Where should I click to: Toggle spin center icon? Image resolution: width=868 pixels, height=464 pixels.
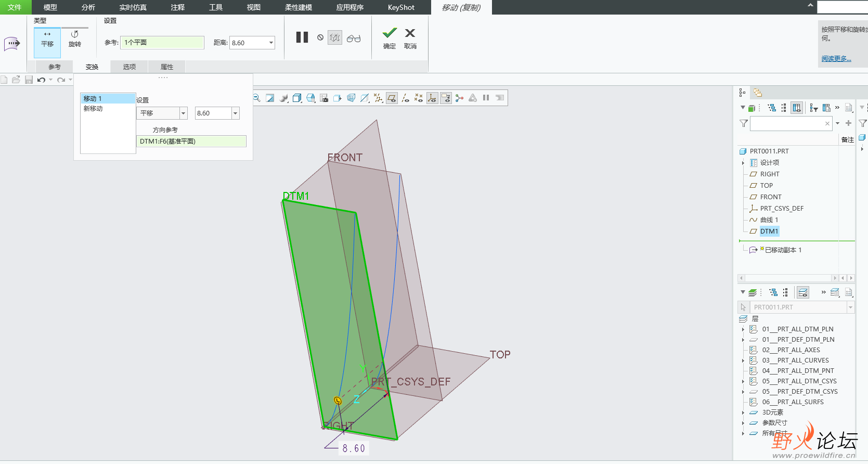tap(459, 98)
